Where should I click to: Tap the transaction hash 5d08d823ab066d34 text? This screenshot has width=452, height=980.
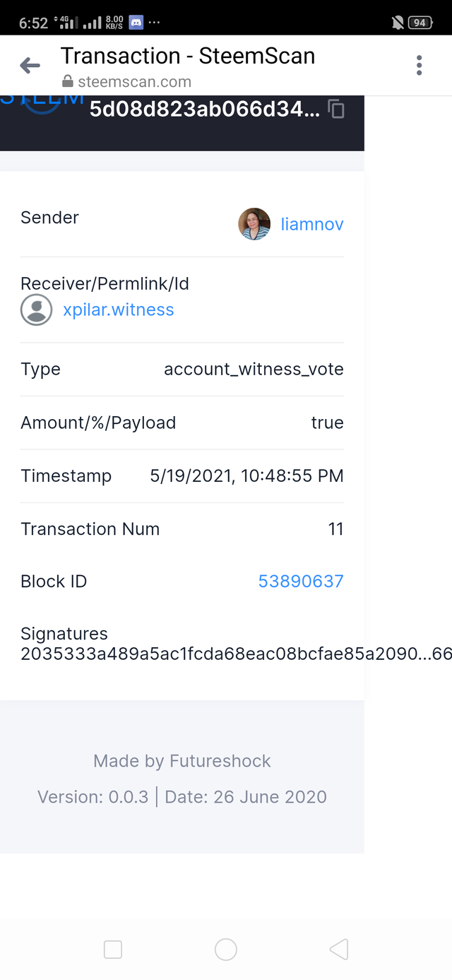click(204, 109)
